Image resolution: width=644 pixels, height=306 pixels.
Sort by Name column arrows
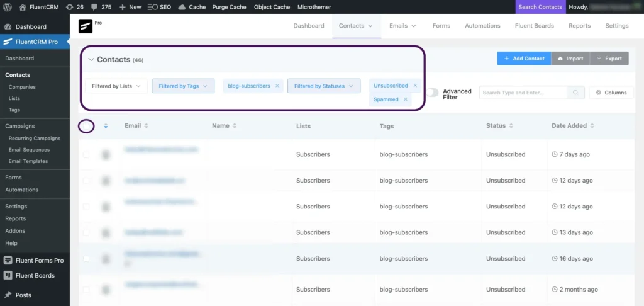(x=235, y=126)
